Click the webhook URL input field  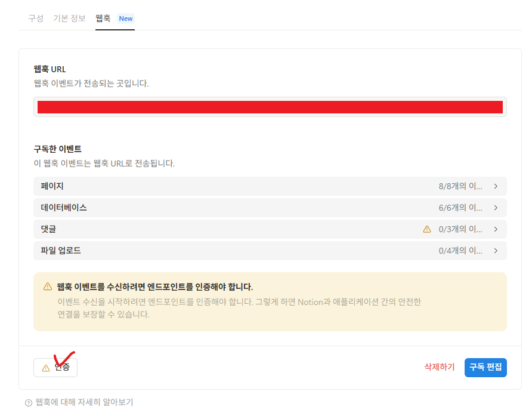[270, 107]
